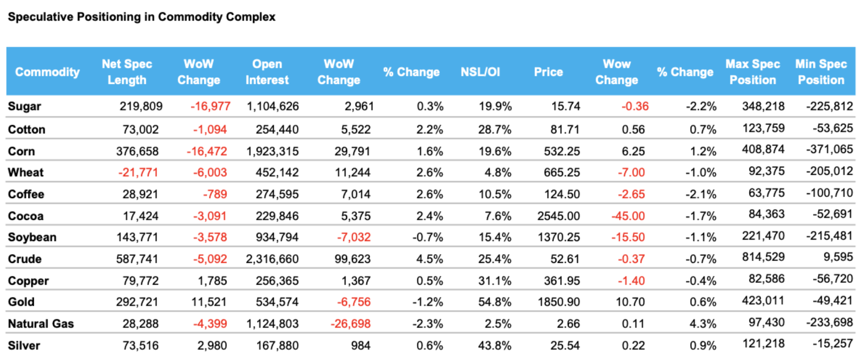Select Coffee min spec position -100,710
Screen dimensions: 868x357
pos(829,192)
